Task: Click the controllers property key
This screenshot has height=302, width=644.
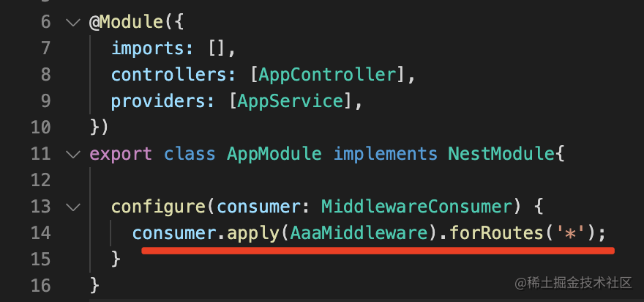Action: point(168,75)
